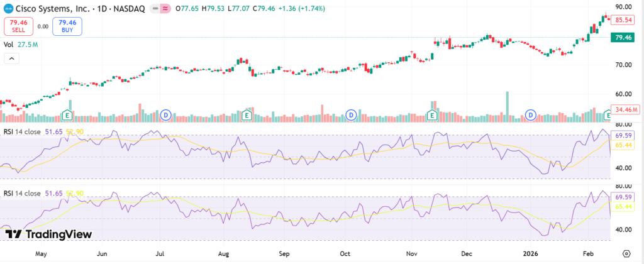
Task: Click the earnings marker near mid-November
Action: coord(432,114)
